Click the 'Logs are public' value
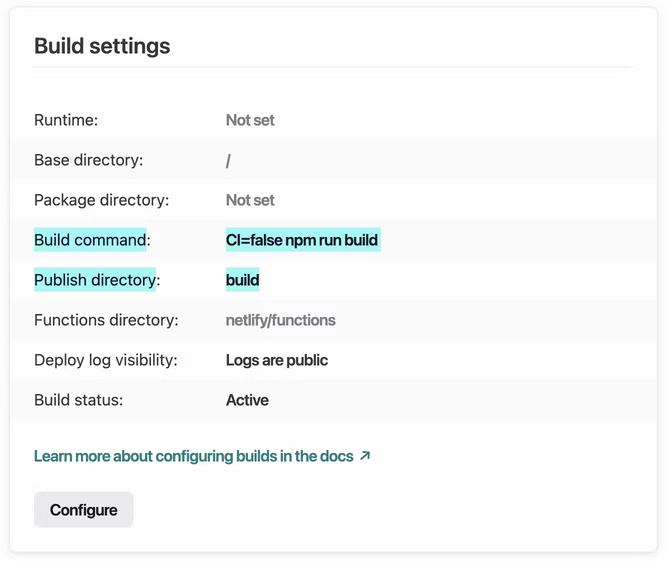Image resolution: width=667 pixels, height=561 pixels. (277, 360)
